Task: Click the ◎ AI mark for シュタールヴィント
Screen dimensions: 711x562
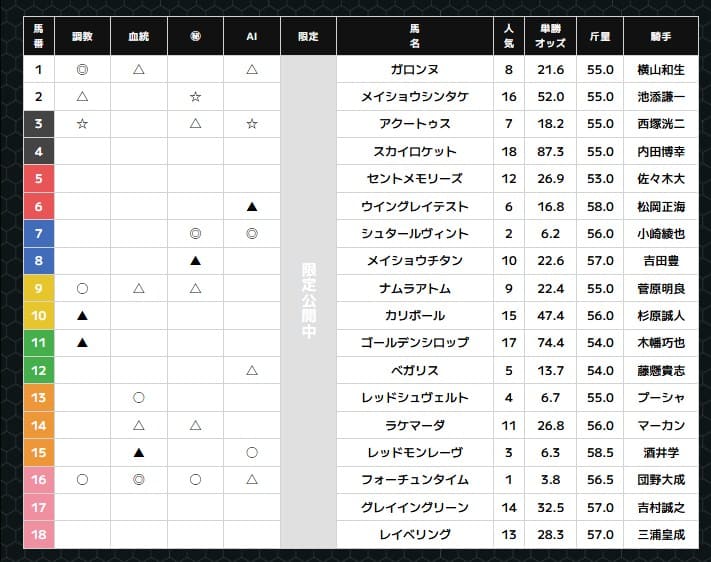Action: (252, 234)
